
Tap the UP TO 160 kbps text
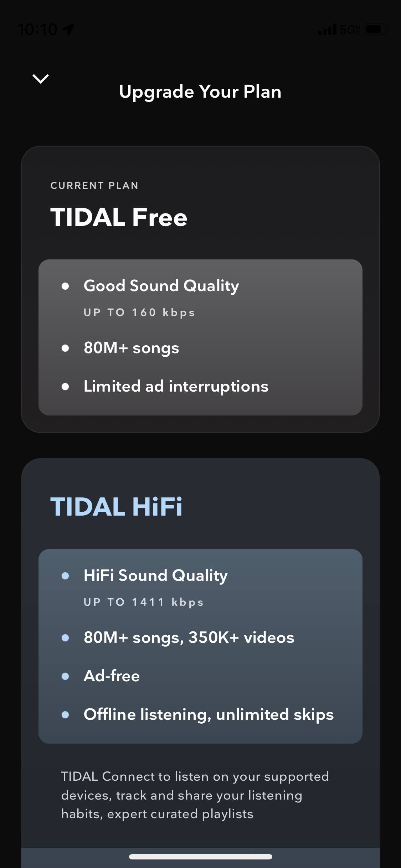[139, 312]
